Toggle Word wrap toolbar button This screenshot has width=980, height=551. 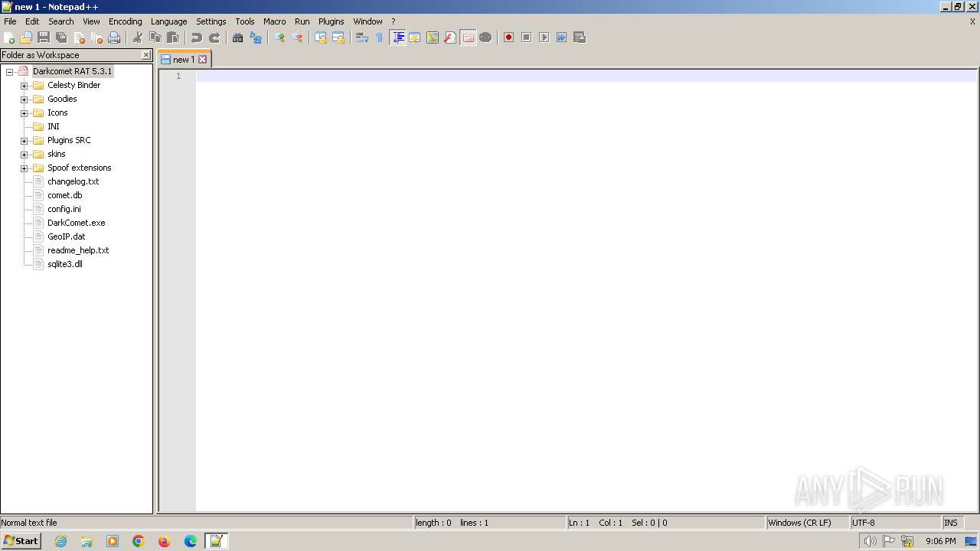point(362,37)
